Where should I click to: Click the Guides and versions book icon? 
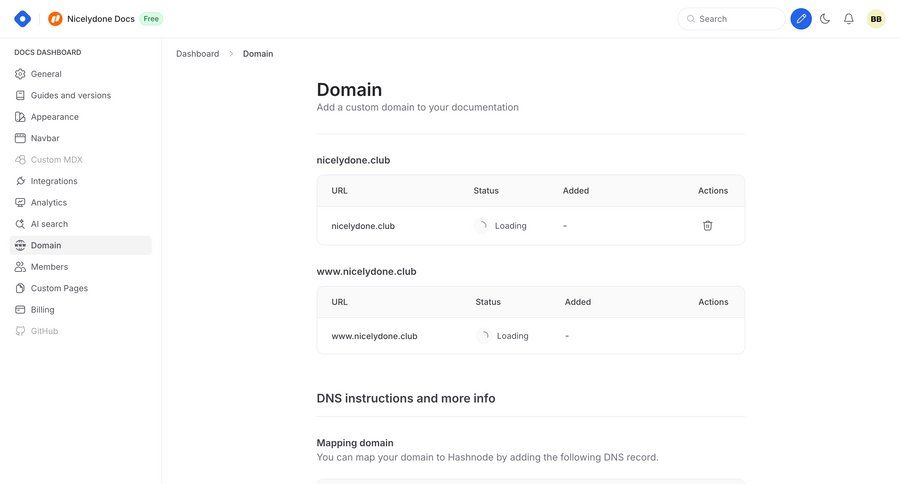pyautogui.click(x=20, y=95)
